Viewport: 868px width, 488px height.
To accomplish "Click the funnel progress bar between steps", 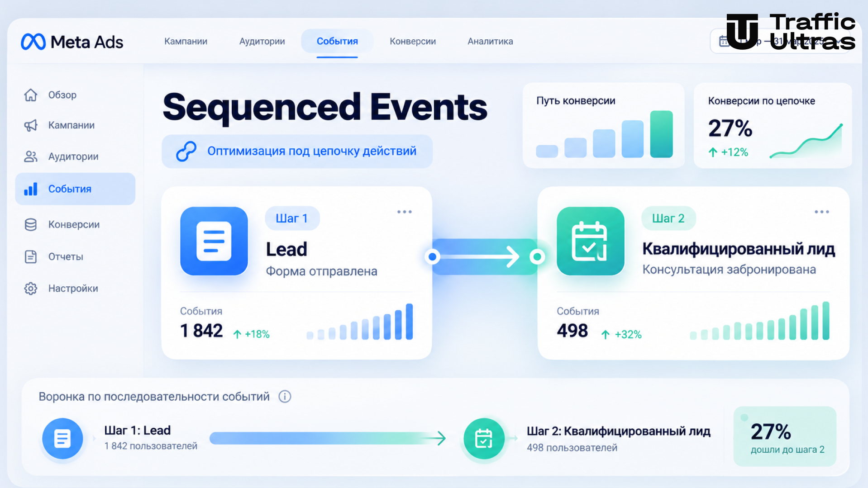I will click(x=328, y=438).
